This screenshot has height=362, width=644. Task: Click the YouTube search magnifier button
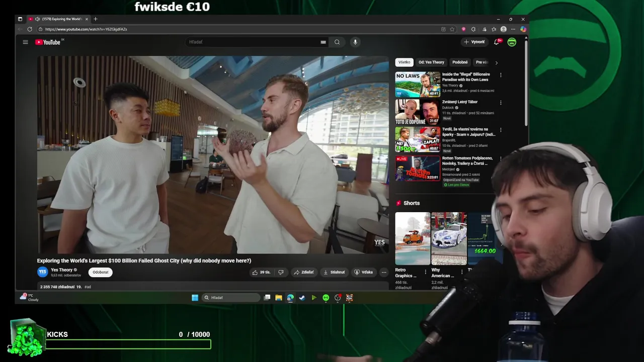point(337,42)
